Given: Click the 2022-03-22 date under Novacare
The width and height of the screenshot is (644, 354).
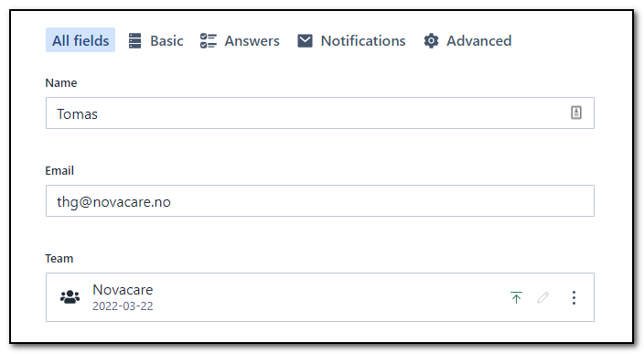Looking at the screenshot, I should [123, 306].
